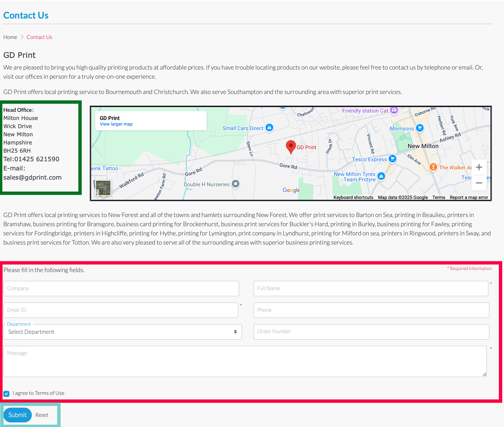
Task: Click the Double H Nurseries marker
Action: [x=236, y=184]
